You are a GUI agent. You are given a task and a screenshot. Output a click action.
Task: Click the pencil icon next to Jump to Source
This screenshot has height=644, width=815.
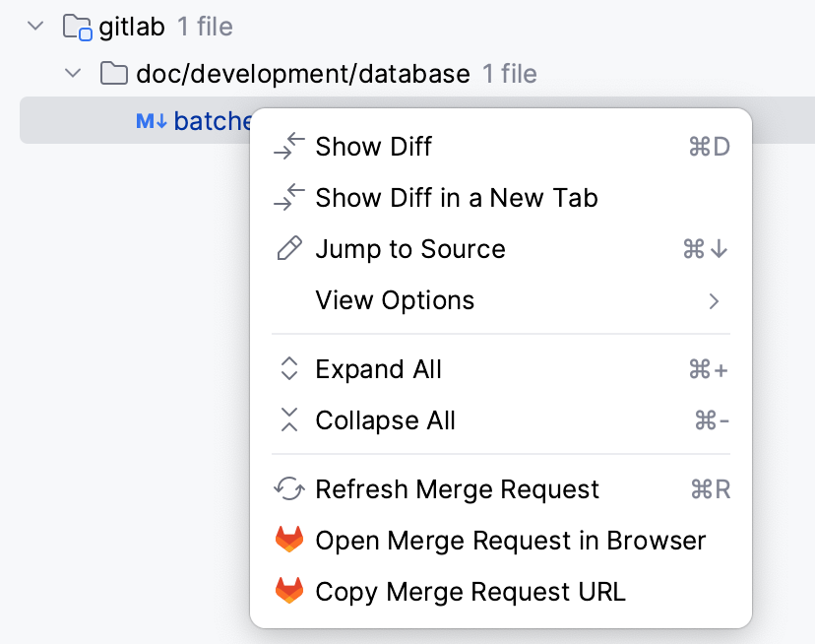(x=288, y=248)
